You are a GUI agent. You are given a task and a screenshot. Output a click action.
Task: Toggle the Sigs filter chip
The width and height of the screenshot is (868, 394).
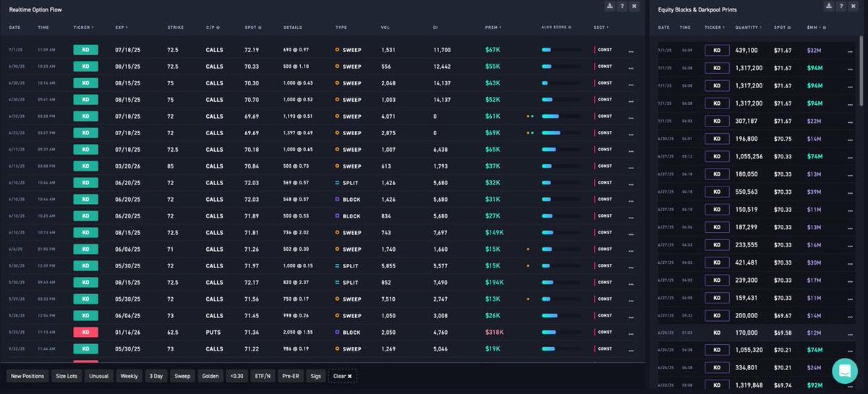(315, 376)
